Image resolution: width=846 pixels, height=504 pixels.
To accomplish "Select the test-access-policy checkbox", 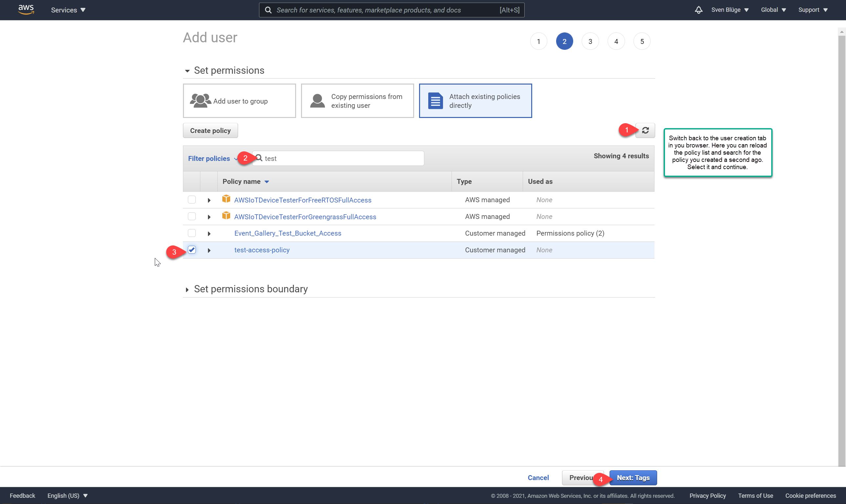I will pos(192,250).
